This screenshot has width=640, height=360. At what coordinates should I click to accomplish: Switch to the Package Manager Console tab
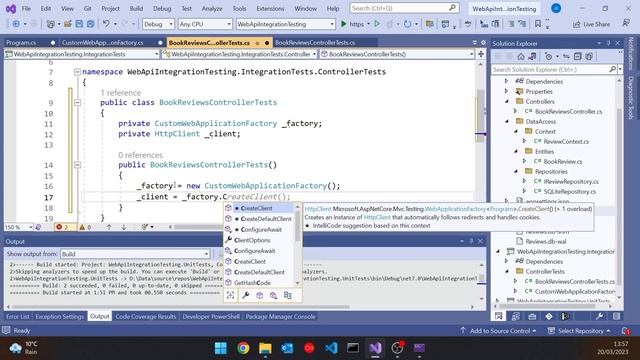(x=280, y=316)
